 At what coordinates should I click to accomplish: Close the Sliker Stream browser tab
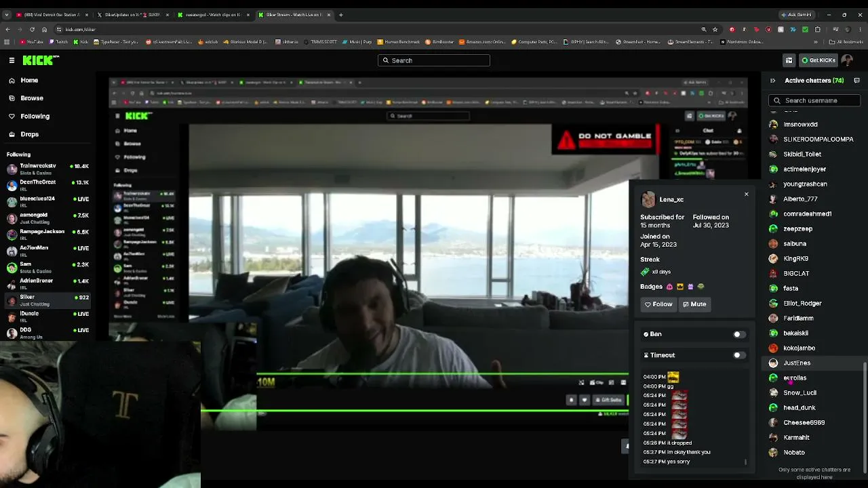coord(328,15)
